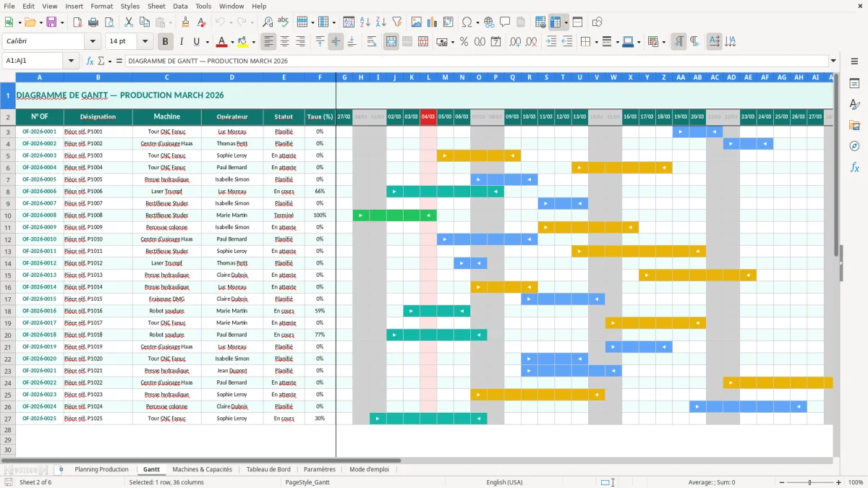Adjust the status bar zoom slider
Screen dimensions: 868x488
810,482
